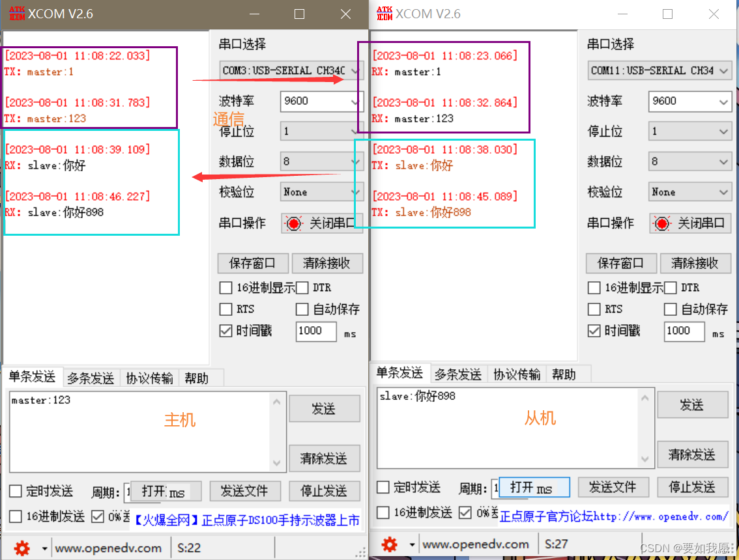Image resolution: width=739 pixels, height=560 pixels.
Task: Open 校验位 None dropdown in master window
Action: [321, 191]
